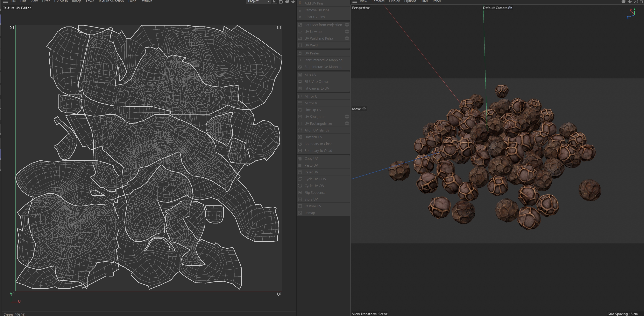Click Set UVW from Projection settings gear

click(347, 25)
